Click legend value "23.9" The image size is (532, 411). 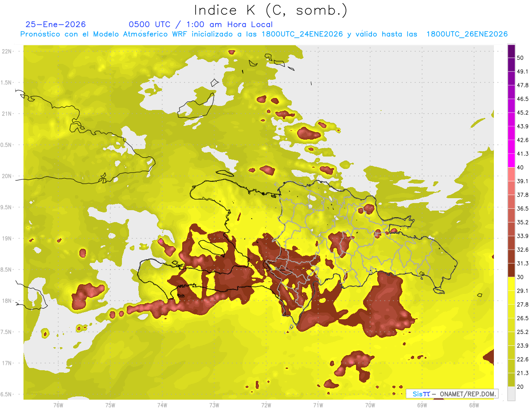522,345
